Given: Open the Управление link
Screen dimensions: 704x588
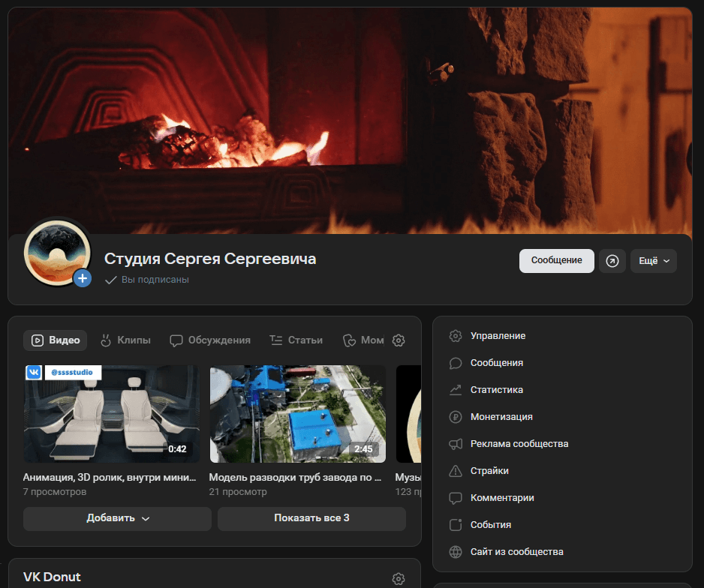Looking at the screenshot, I should click(x=498, y=336).
